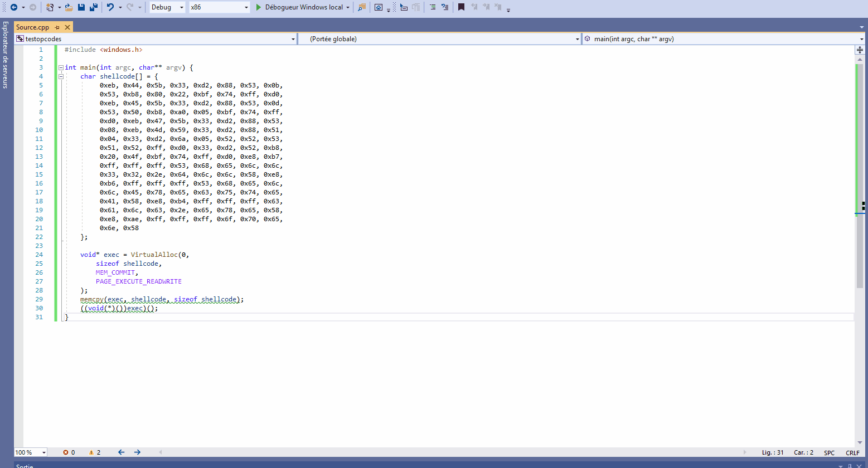Toggle pin on Source.cpp tab

57,27
